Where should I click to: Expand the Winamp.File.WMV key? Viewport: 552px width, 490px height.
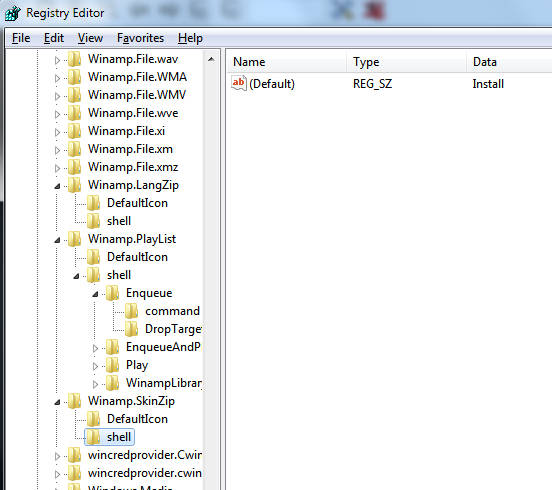pyautogui.click(x=57, y=96)
